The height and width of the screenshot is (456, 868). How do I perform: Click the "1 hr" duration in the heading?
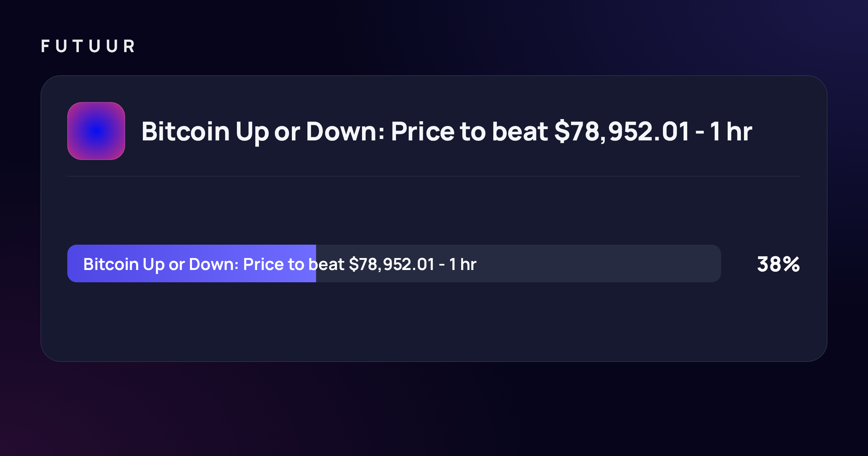(x=731, y=131)
